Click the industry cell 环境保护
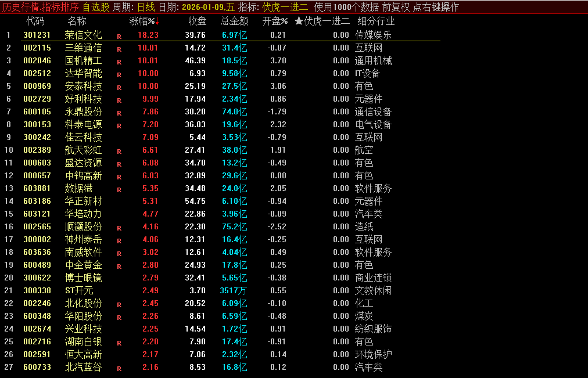588x378 pixels. [373, 354]
